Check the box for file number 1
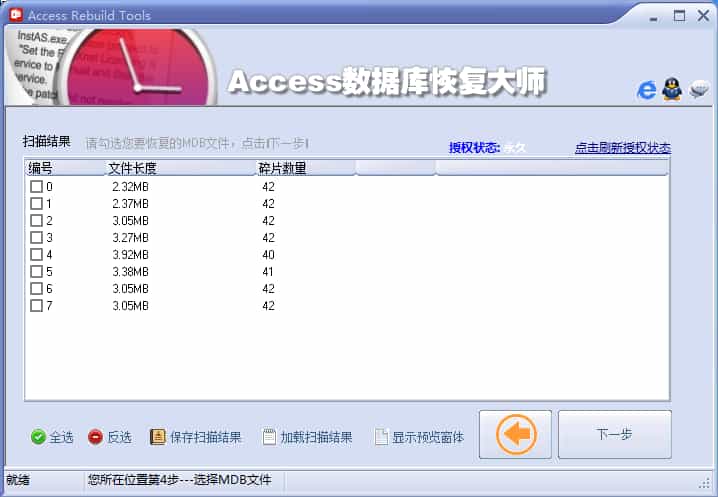718x497 pixels. click(x=36, y=203)
